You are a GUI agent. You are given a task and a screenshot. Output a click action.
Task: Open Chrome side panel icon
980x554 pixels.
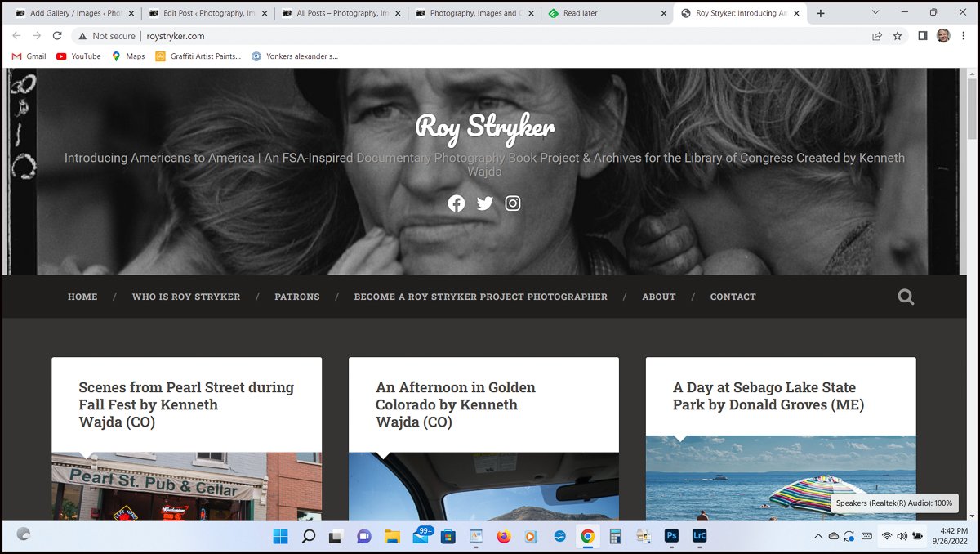[x=923, y=36]
